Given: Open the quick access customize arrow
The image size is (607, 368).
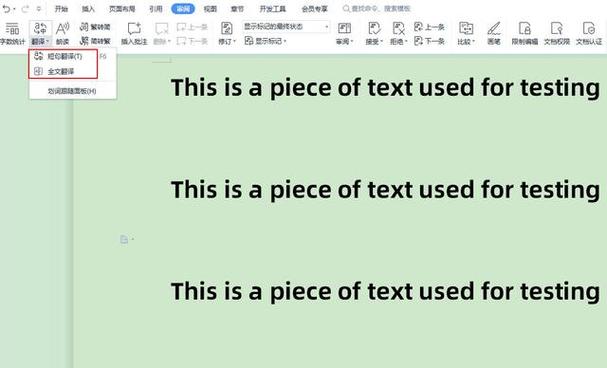Looking at the screenshot, I should [x=39, y=9].
